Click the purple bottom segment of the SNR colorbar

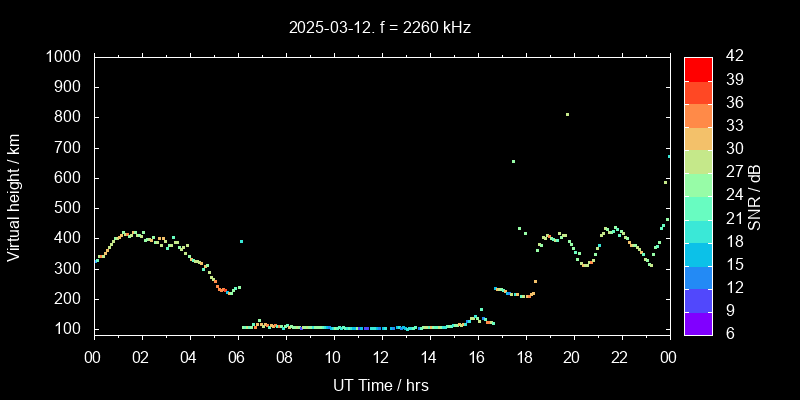coord(698,323)
